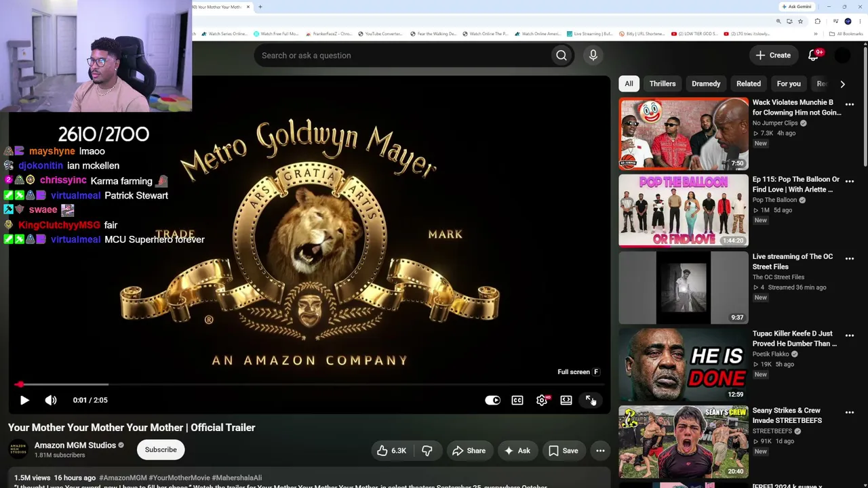
Task: Show Related videos chip
Action: tap(749, 83)
